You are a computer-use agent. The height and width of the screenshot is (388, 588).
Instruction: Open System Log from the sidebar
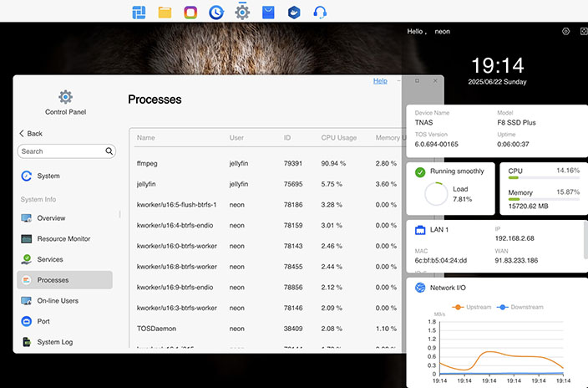[x=55, y=342]
